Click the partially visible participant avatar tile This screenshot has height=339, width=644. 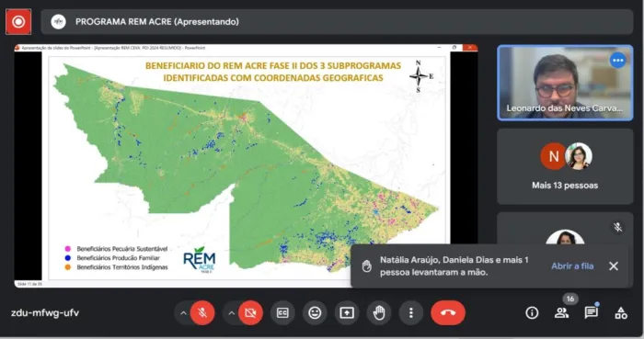pyautogui.click(x=565, y=238)
